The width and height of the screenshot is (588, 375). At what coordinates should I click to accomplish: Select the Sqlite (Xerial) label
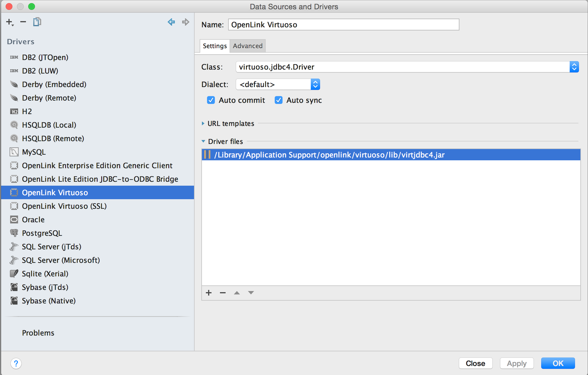[45, 274]
